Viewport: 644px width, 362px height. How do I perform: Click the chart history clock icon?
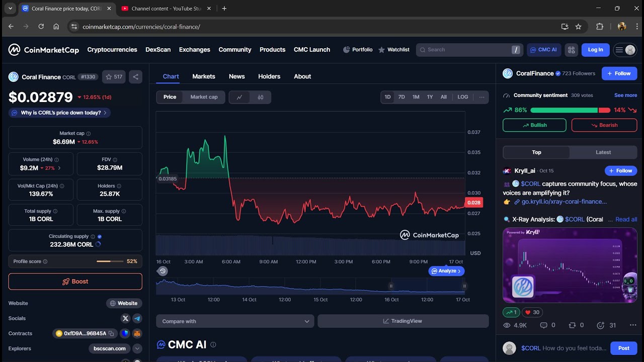tap(163, 271)
